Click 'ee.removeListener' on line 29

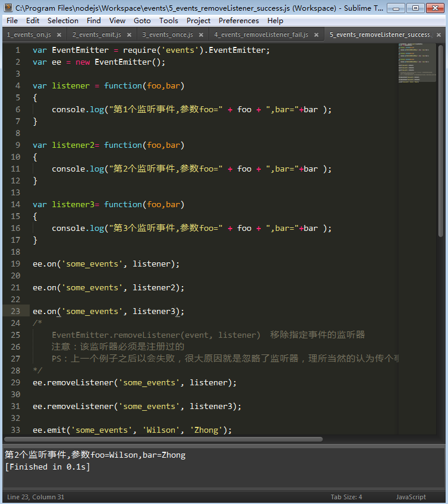point(73,382)
